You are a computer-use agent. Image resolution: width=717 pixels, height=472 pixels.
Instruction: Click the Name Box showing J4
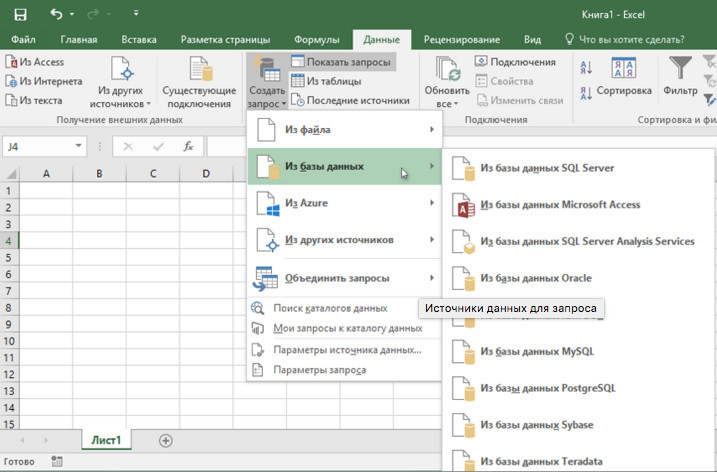click(x=40, y=146)
